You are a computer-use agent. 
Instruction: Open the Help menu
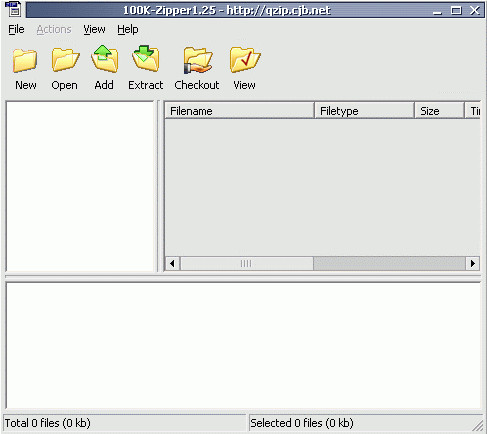point(128,29)
